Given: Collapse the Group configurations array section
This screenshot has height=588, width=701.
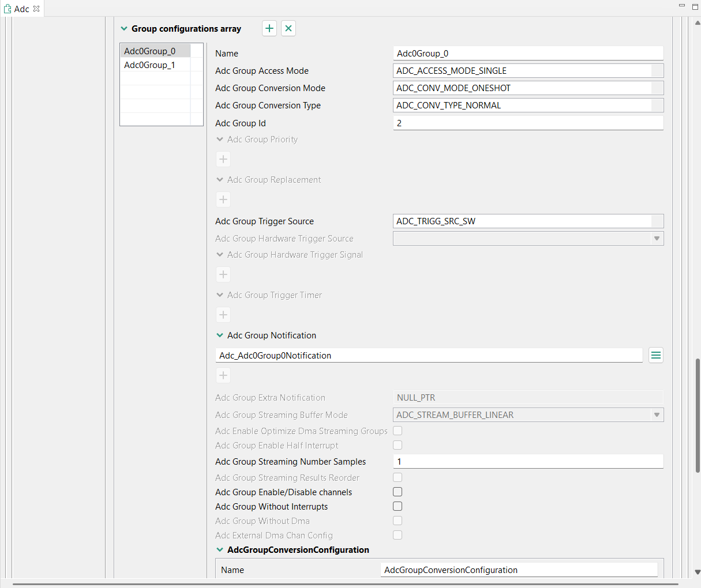Looking at the screenshot, I should click(x=124, y=28).
